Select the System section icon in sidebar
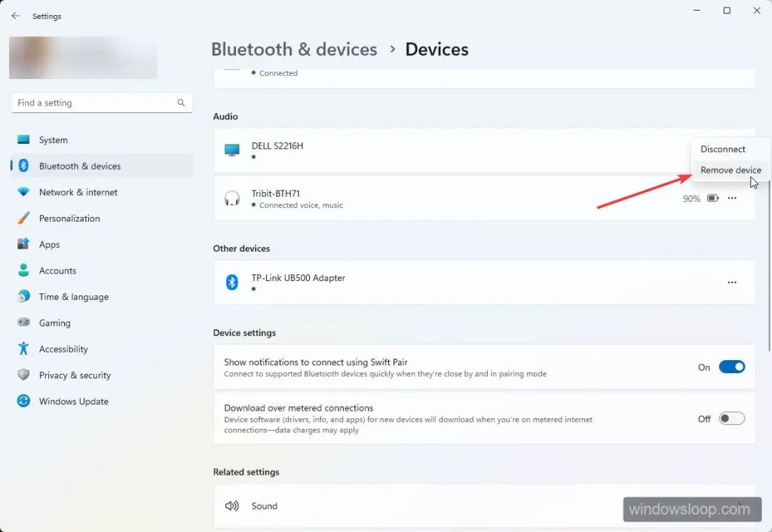 [x=22, y=139]
